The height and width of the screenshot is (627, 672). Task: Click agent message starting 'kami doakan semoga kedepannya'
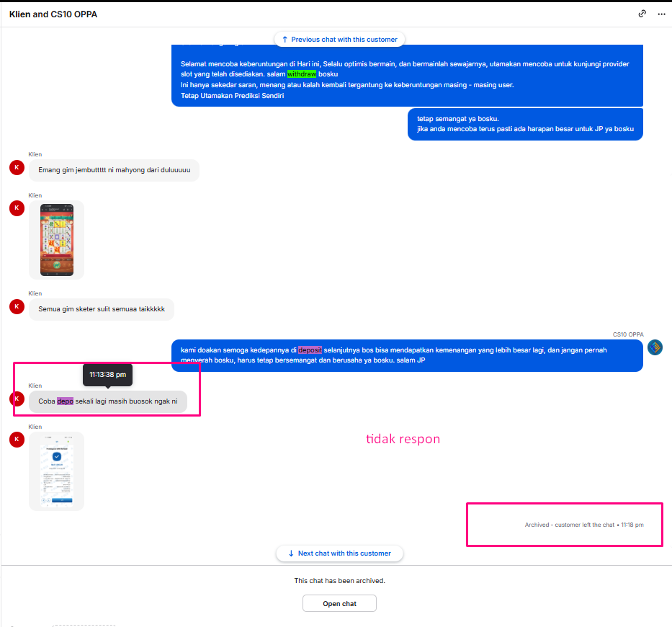[x=407, y=355]
